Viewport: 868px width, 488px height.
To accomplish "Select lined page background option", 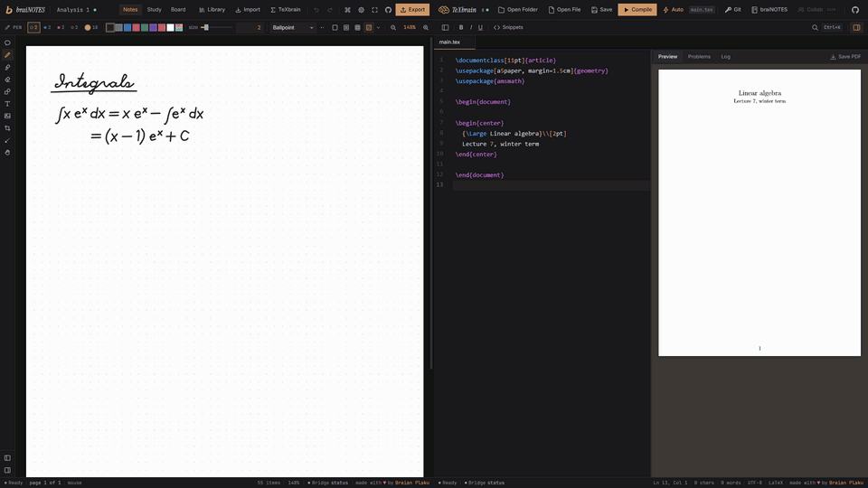I will click(x=346, y=28).
